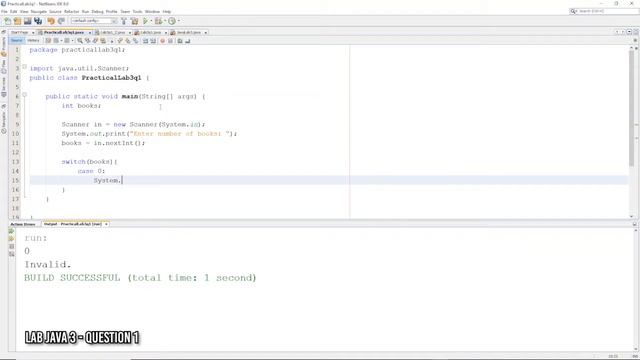Open the Projects side panel
Viewport: 640px width, 360px height.
(x=4, y=47)
